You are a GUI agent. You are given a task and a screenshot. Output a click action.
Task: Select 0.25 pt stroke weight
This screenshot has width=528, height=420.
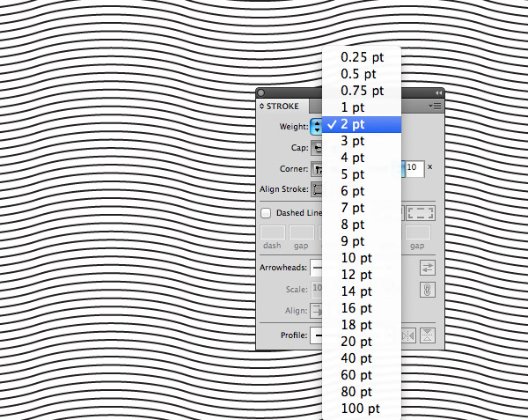362,57
